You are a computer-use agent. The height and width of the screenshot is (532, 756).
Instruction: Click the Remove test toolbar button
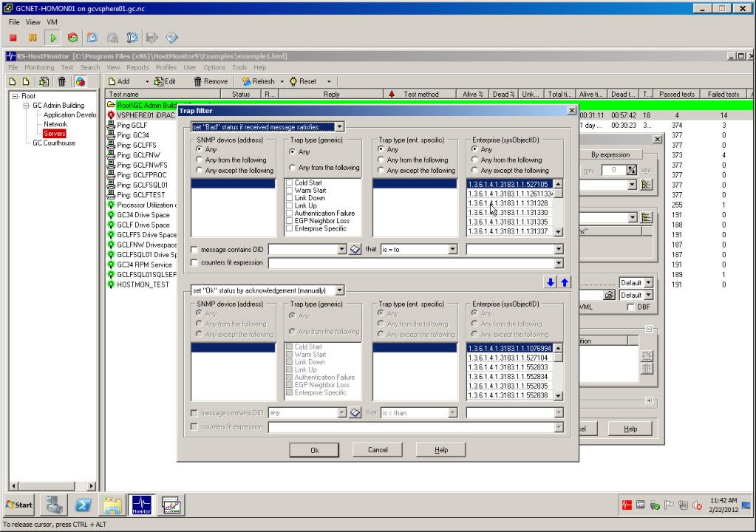point(211,81)
